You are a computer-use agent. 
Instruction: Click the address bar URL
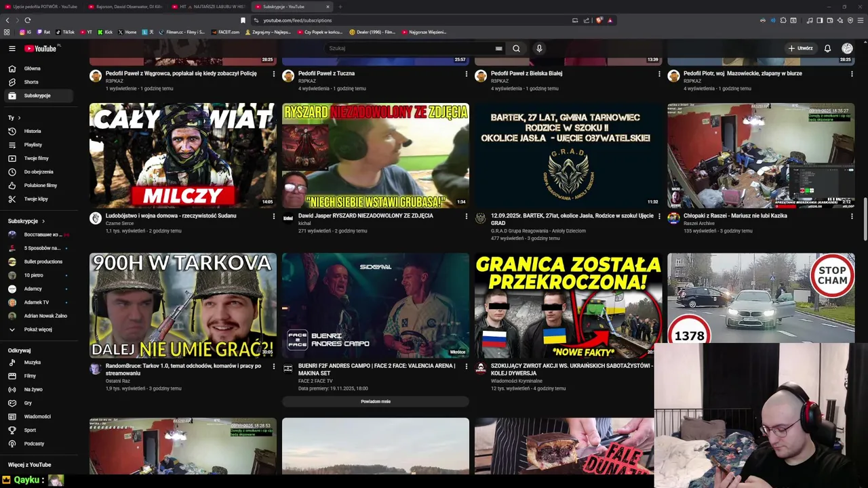(298, 20)
